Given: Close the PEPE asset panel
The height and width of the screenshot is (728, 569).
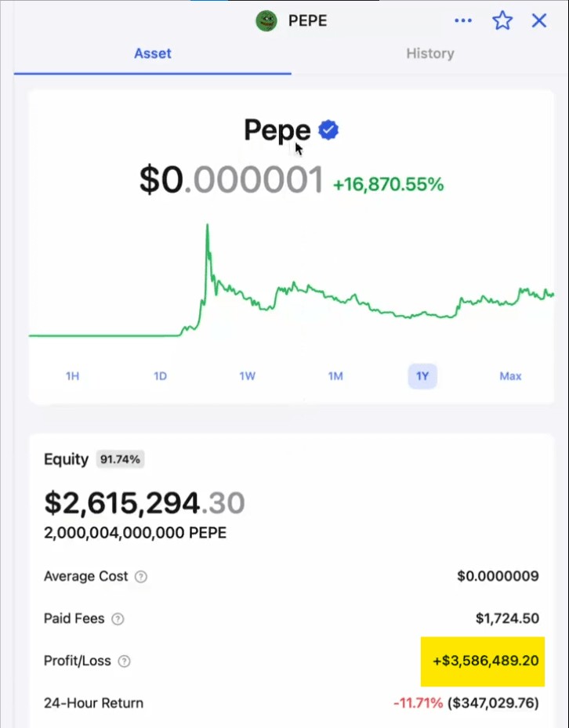Looking at the screenshot, I should (539, 20).
